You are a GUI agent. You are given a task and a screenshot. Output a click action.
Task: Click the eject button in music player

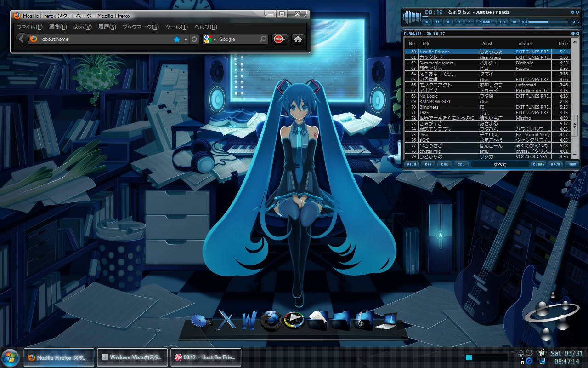469,22
